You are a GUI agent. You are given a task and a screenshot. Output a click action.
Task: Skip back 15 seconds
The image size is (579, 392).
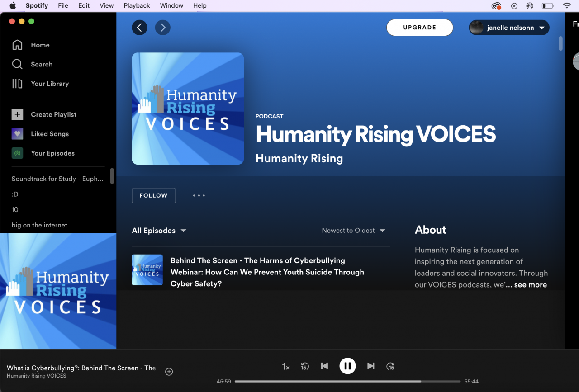[x=305, y=366]
